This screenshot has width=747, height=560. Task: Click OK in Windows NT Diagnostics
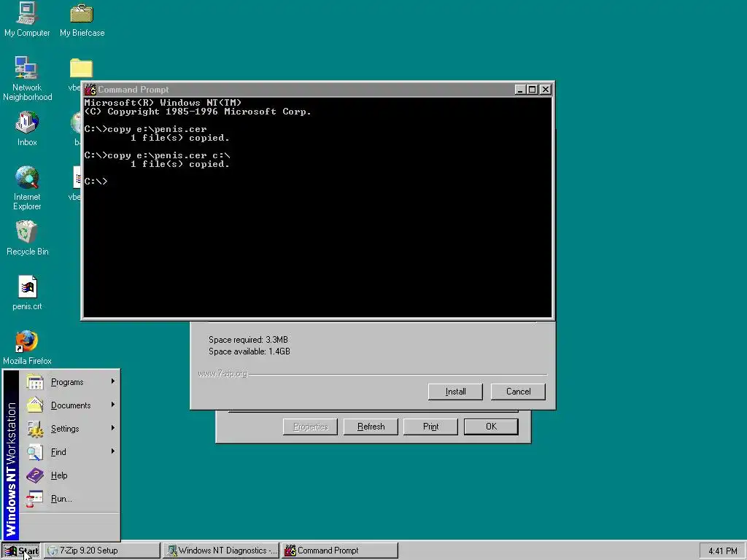tap(491, 427)
